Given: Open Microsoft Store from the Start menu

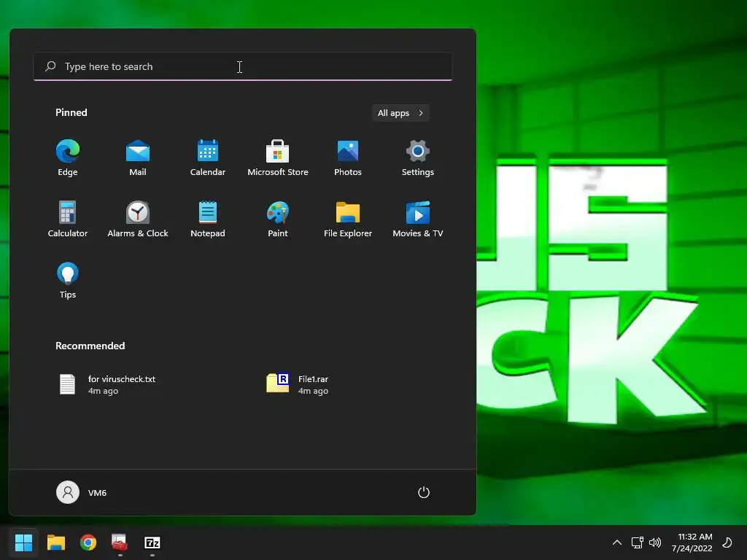Looking at the screenshot, I should click(x=278, y=158).
